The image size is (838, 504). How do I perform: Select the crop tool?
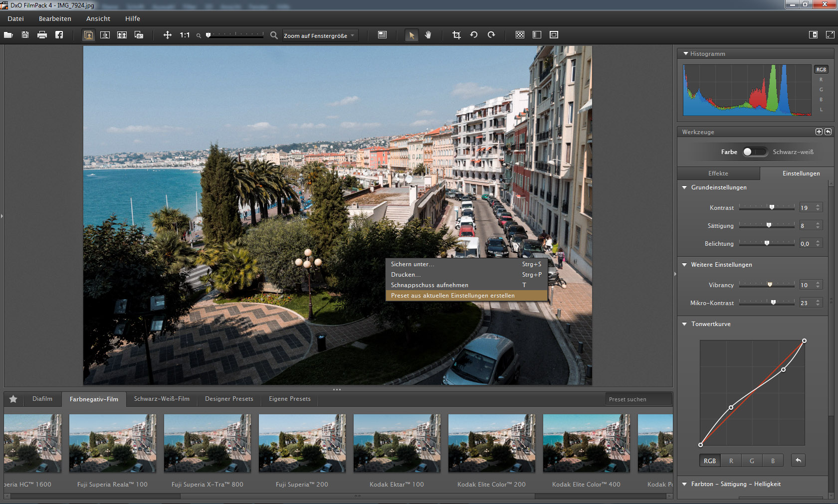(456, 35)
